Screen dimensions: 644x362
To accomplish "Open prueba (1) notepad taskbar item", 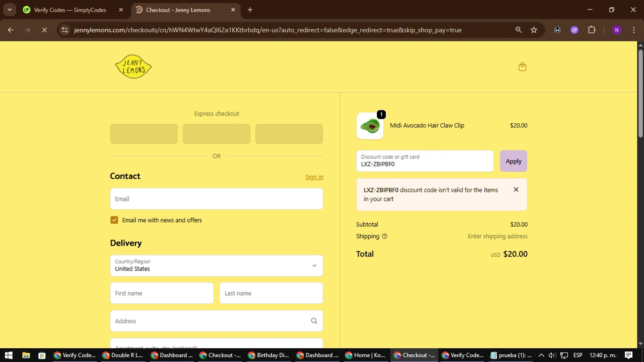I will [x=511, y=355].
